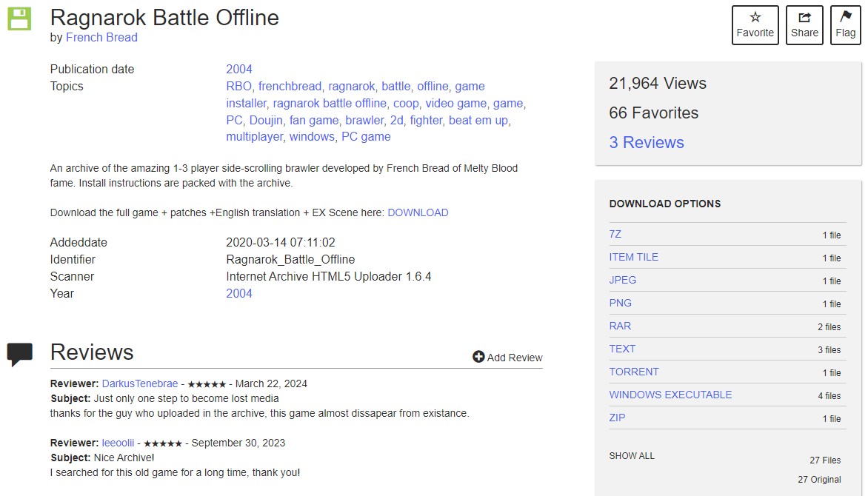Select the beat em up topic tag

click(478, 120)
